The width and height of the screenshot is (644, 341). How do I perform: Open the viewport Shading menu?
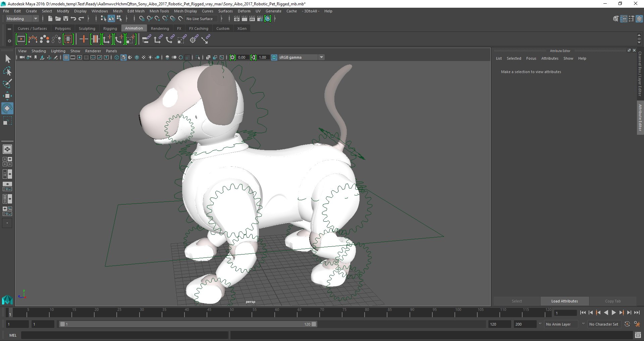[39, 51]
